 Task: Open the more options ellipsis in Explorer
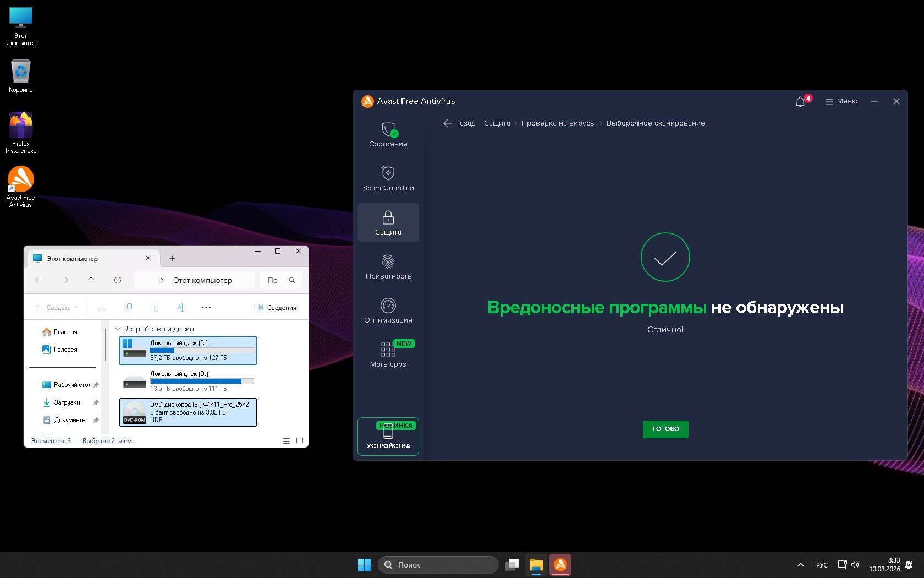coord(206,308)
